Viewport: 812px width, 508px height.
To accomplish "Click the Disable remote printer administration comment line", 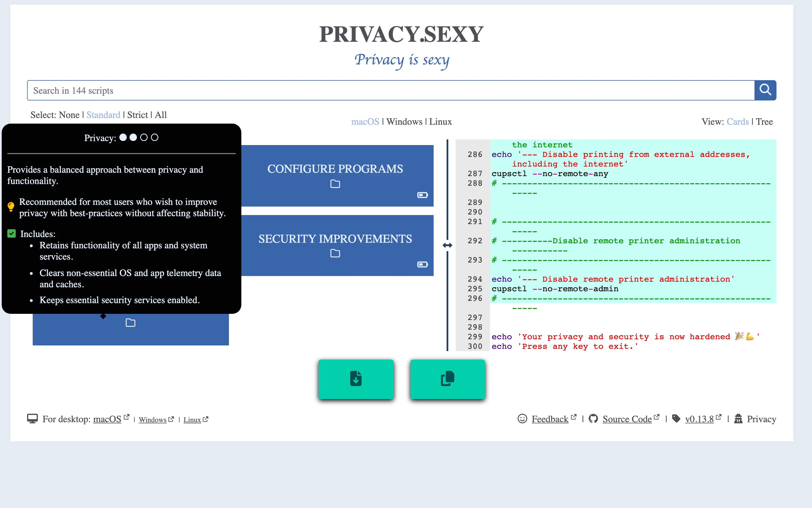I will pos(616,241).
